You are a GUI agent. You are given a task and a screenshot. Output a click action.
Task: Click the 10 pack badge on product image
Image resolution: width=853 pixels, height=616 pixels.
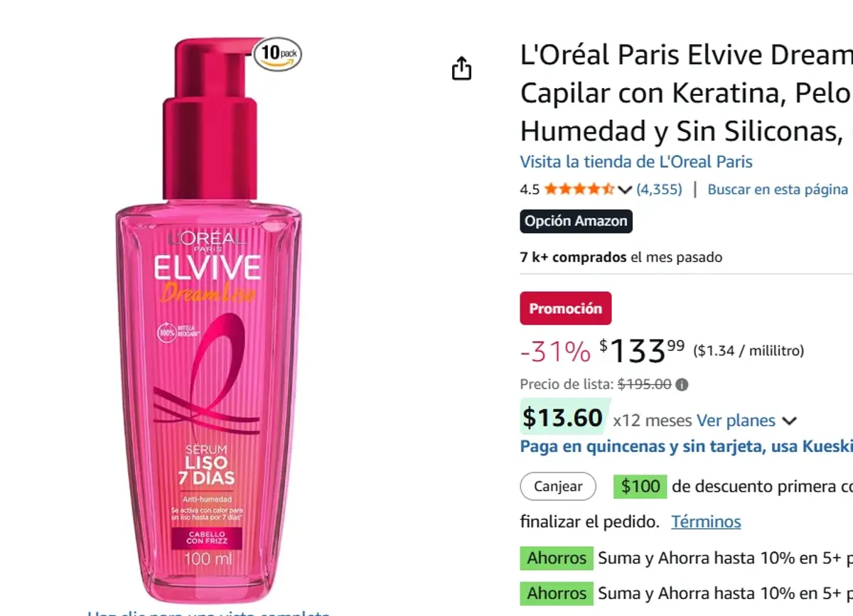[x=277, y=54]
